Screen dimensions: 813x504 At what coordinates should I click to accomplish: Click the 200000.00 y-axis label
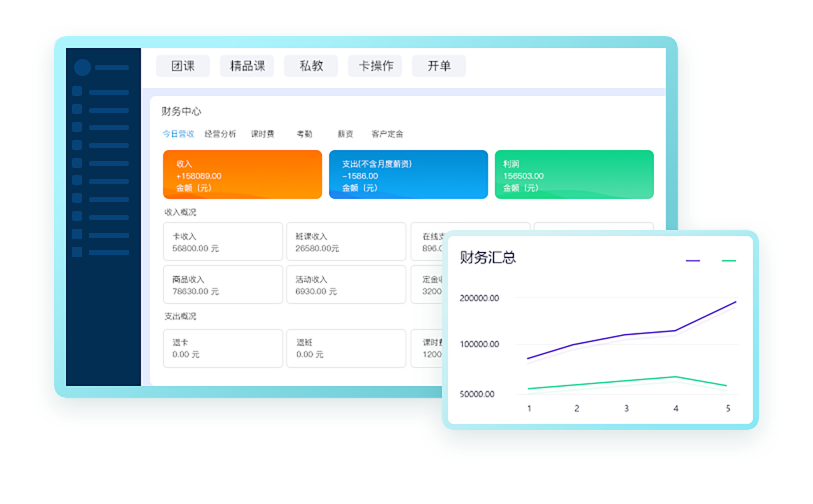pos(479,298)
